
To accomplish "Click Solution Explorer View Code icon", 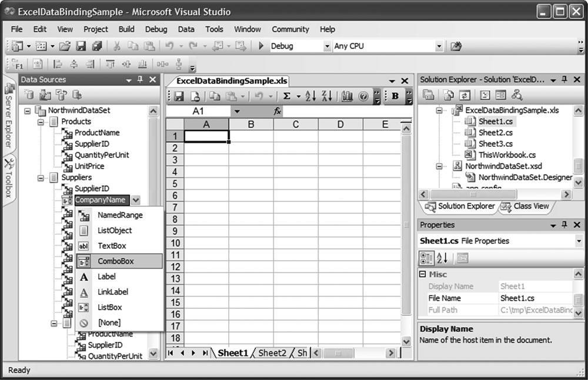I will click(485, 95).
